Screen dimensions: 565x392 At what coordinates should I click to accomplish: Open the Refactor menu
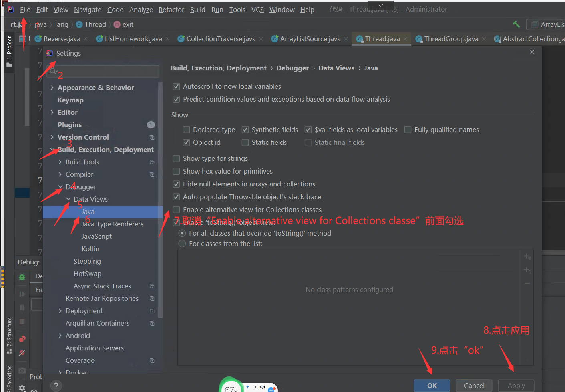171,10
